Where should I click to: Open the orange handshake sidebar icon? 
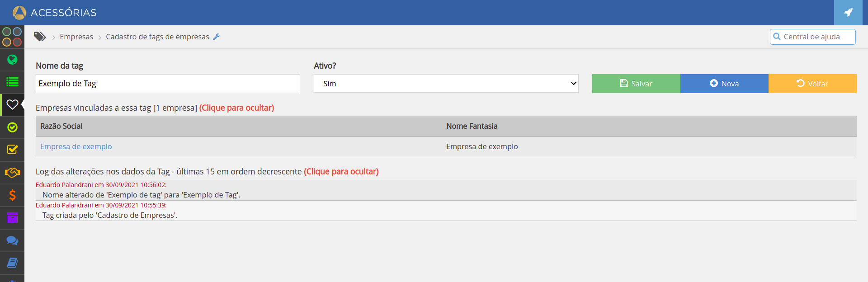(12, 173)
